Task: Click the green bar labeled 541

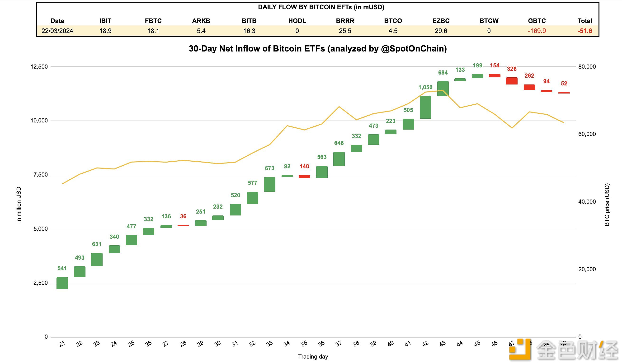Action: (62, 283)
